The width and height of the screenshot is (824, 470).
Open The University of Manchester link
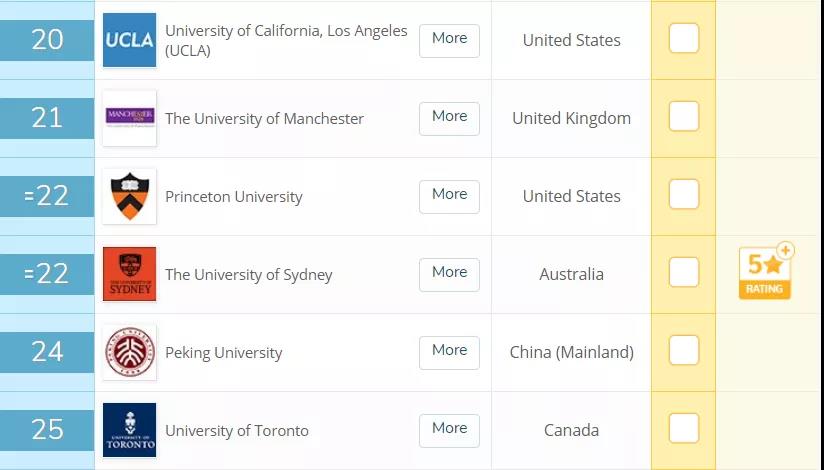(x=264, y=119)
